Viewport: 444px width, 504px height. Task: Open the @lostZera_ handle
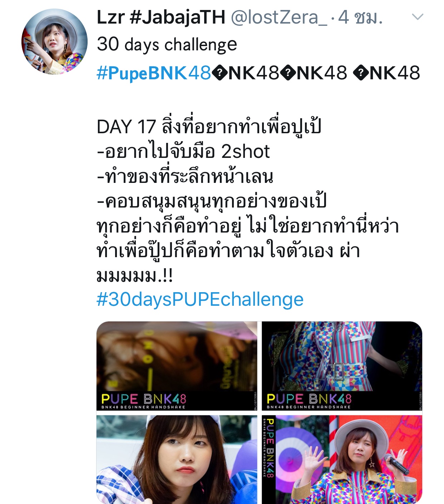click(279, 17)
